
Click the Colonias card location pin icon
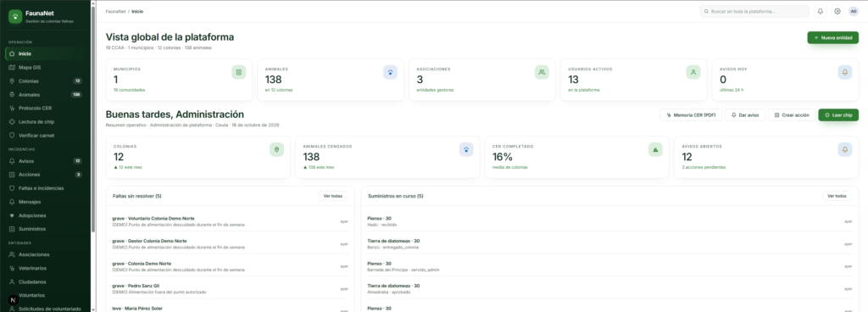tap(277, 149)
